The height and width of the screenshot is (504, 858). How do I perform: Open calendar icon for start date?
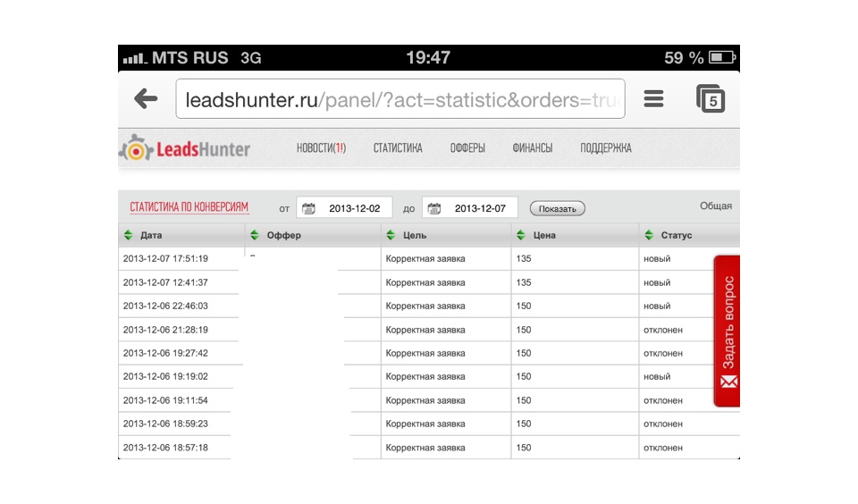coord(308,208)
